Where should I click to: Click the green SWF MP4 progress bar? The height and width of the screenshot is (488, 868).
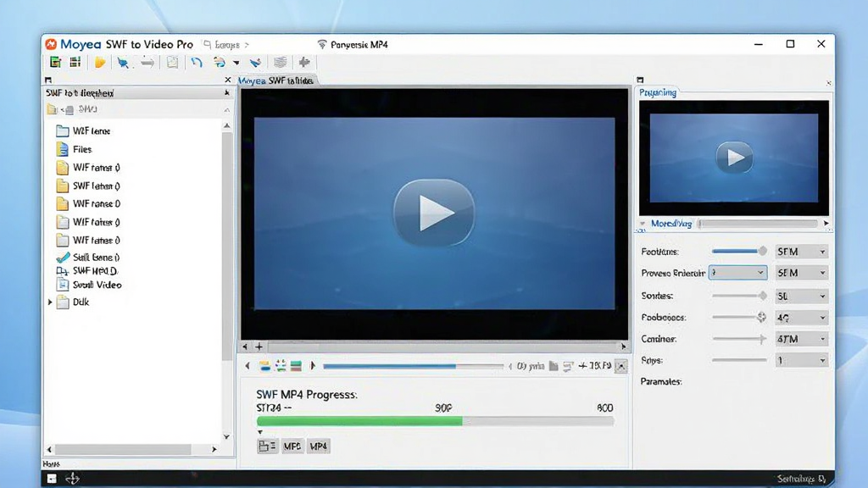click(x=435, y=421)
